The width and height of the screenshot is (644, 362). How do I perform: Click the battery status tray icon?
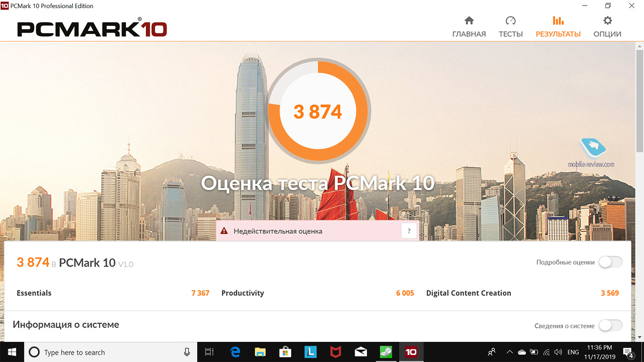click(534, 352)
